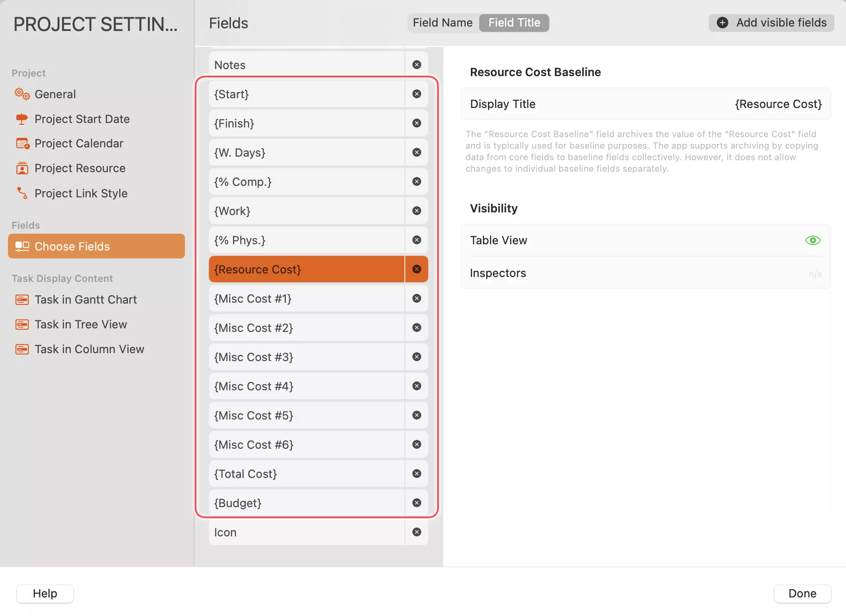Select the Project Link Style chain icon
The image size is (846, 616).
[x=22, y=193]
